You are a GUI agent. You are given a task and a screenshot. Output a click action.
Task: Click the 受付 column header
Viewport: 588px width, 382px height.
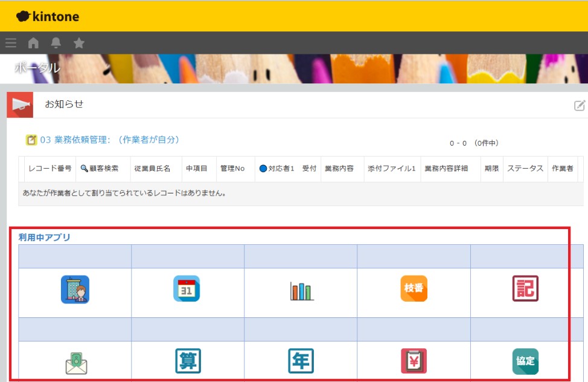[309, 169]
